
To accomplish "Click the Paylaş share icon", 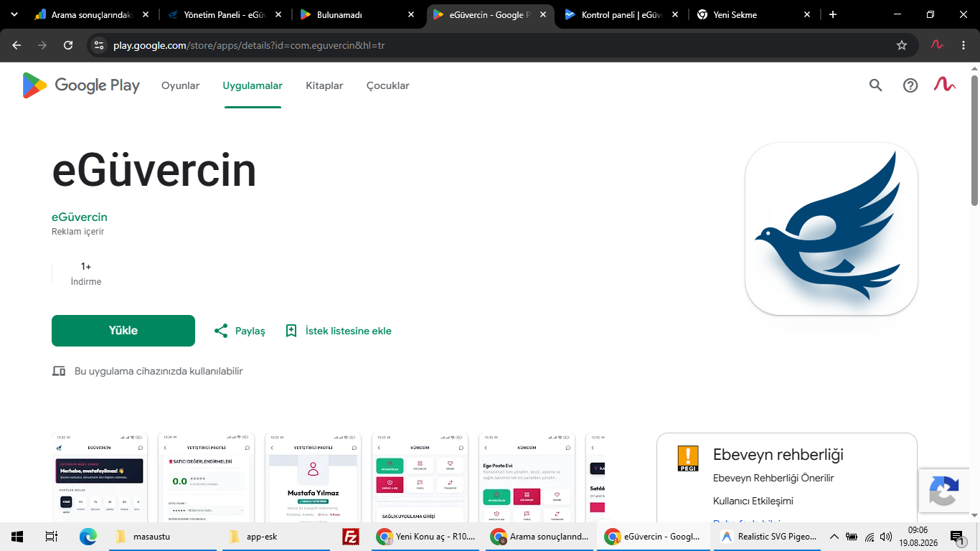I will [x=221, y=331].
